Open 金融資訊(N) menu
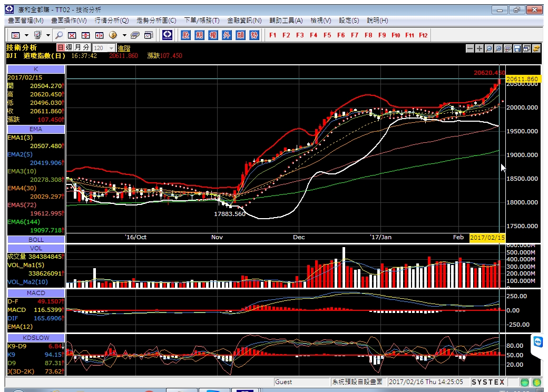This screenshot has height=392, width=548. [244, 21]
